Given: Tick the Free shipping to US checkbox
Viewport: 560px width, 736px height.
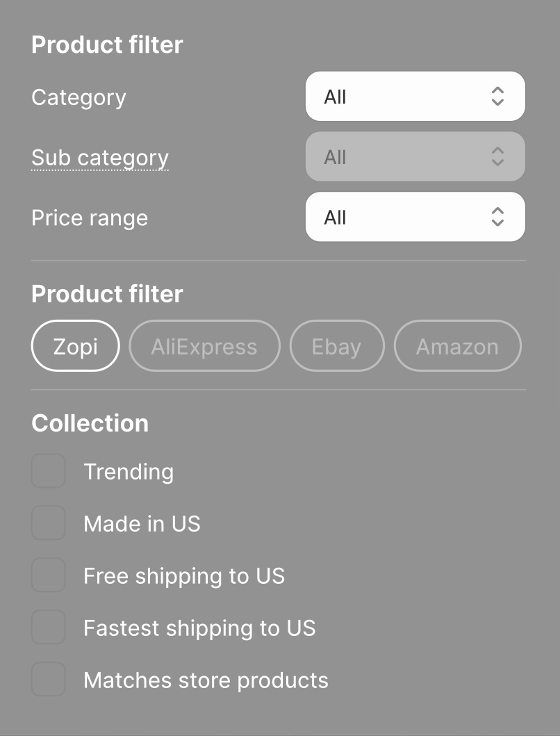Looking at the screenshot, I should pyautogui.click(x=49, y=575).
